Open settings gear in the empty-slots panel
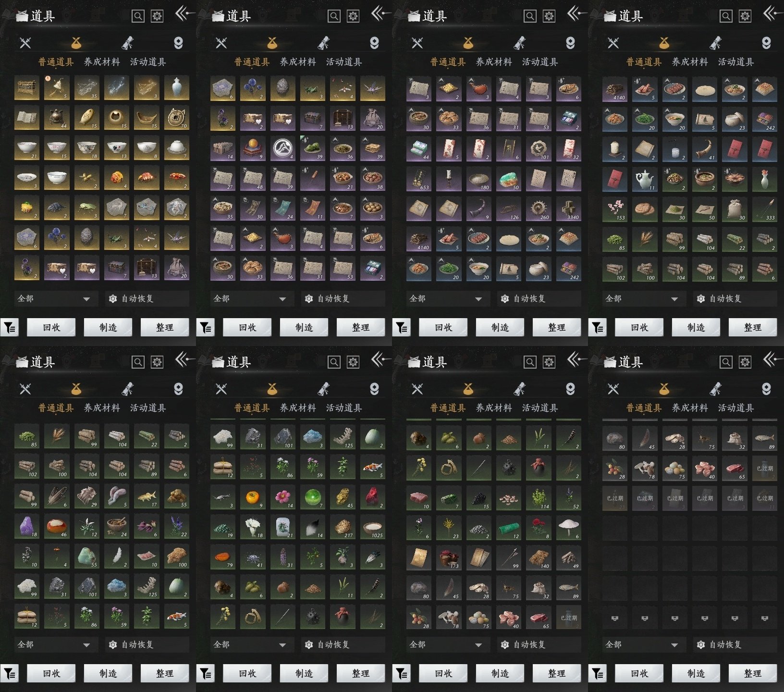 [745, 362]
